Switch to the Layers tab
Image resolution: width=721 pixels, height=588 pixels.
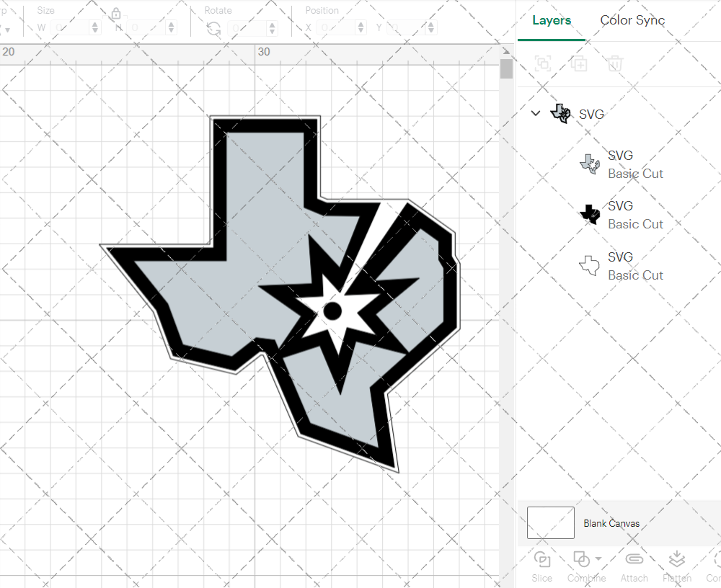552,20
